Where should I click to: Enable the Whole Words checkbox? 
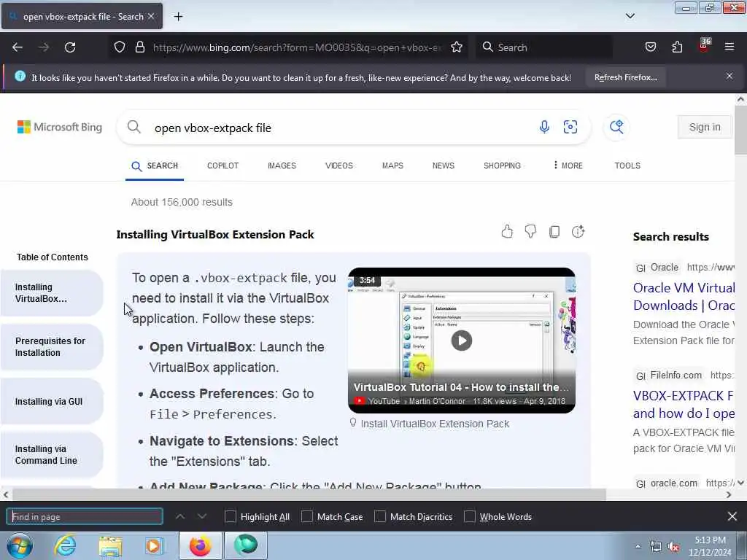click(x=469, y=516)
